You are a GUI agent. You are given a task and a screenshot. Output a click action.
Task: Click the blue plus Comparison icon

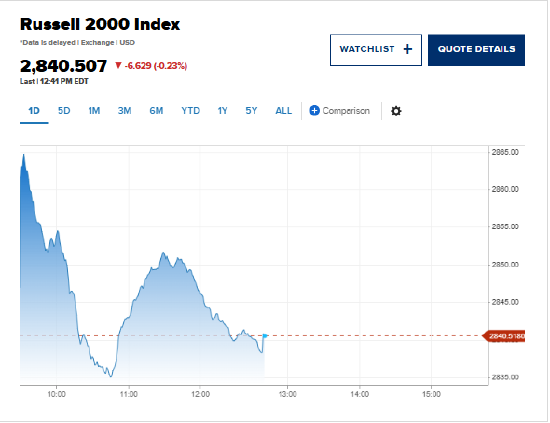click(x=314, y=110)
